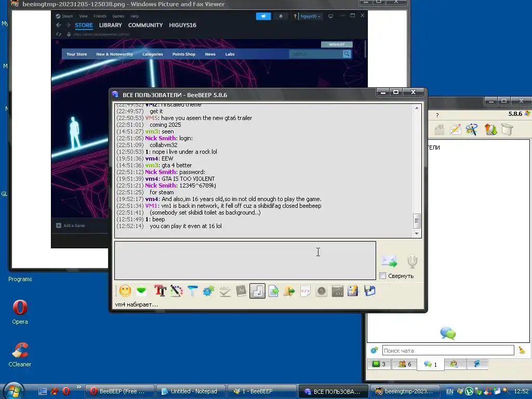Open the smiley emoticon picker

[125, 291]
